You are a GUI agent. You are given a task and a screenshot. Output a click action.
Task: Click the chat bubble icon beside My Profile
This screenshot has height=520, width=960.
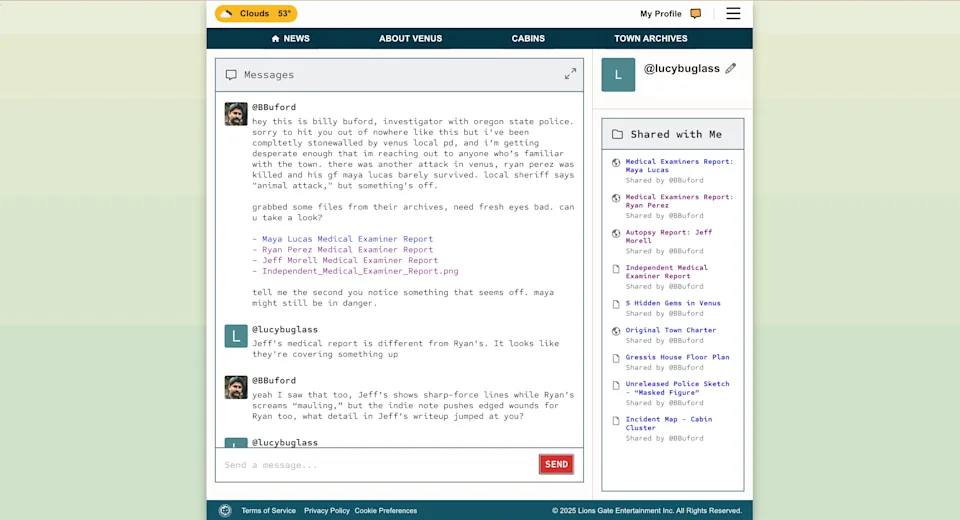[x=696, y=14]
